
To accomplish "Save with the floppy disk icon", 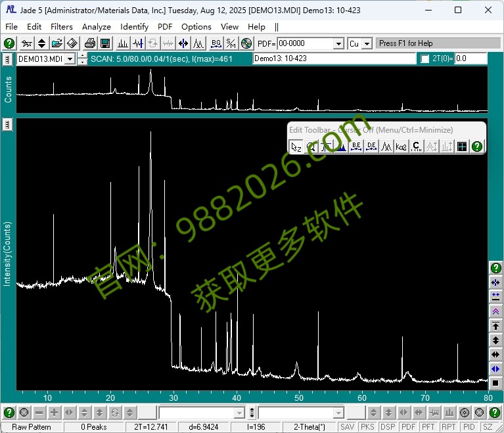I will [x=105, y=43].
